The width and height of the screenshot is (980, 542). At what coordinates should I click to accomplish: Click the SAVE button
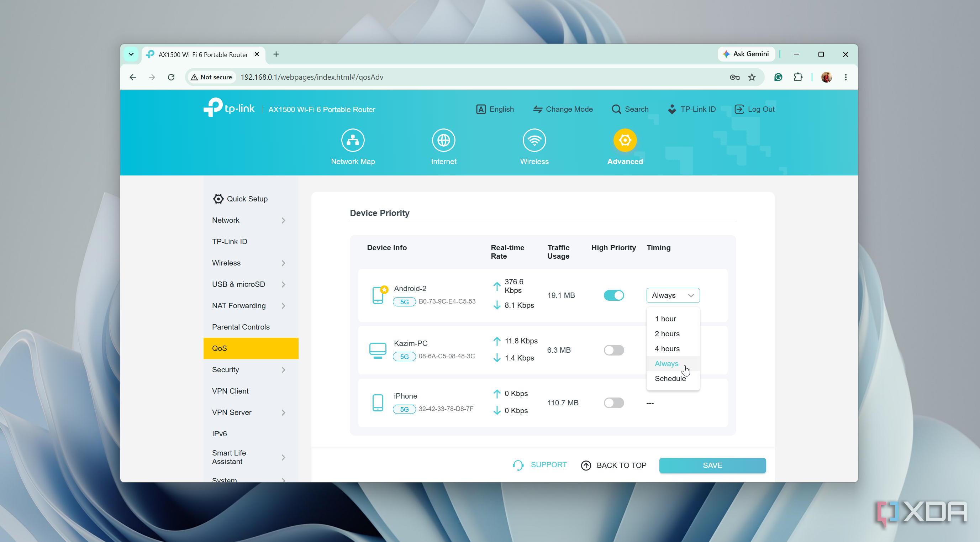[712, 465]
